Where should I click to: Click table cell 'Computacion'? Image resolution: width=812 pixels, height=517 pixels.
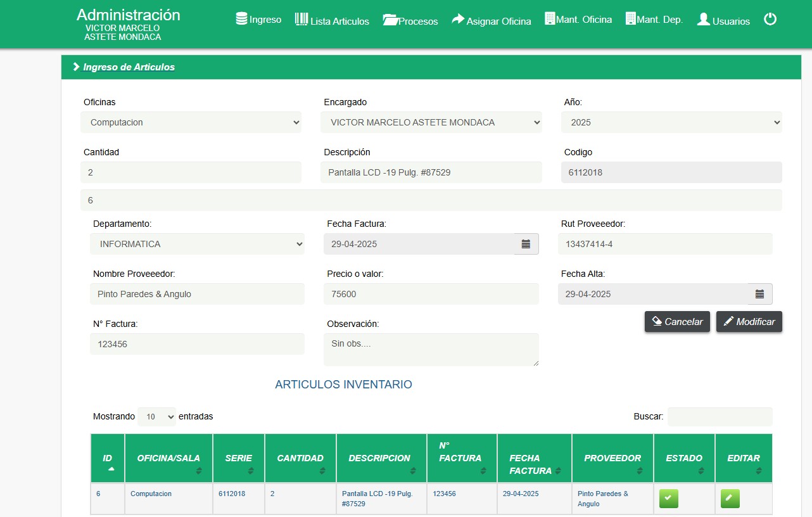pos(168,499)
